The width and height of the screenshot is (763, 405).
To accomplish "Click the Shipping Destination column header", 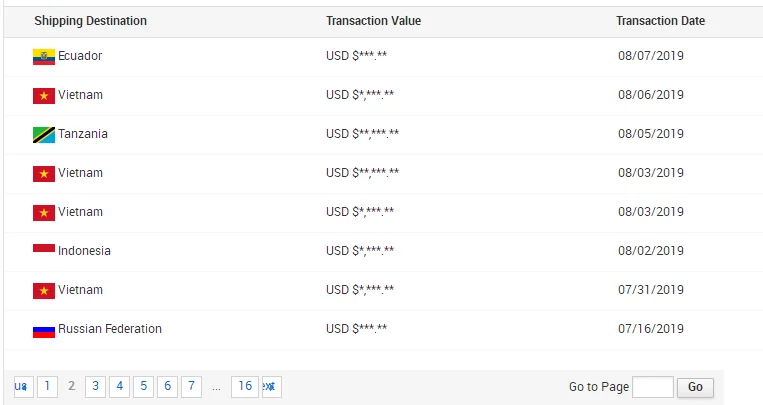I will 90,21.
